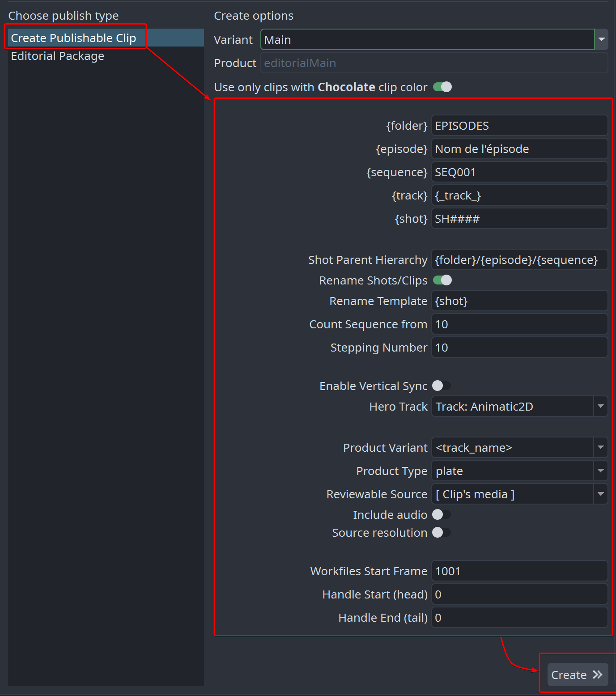616x696 pixels.
Task: Click the Count Sequence from field
Action: pos(519,324)
